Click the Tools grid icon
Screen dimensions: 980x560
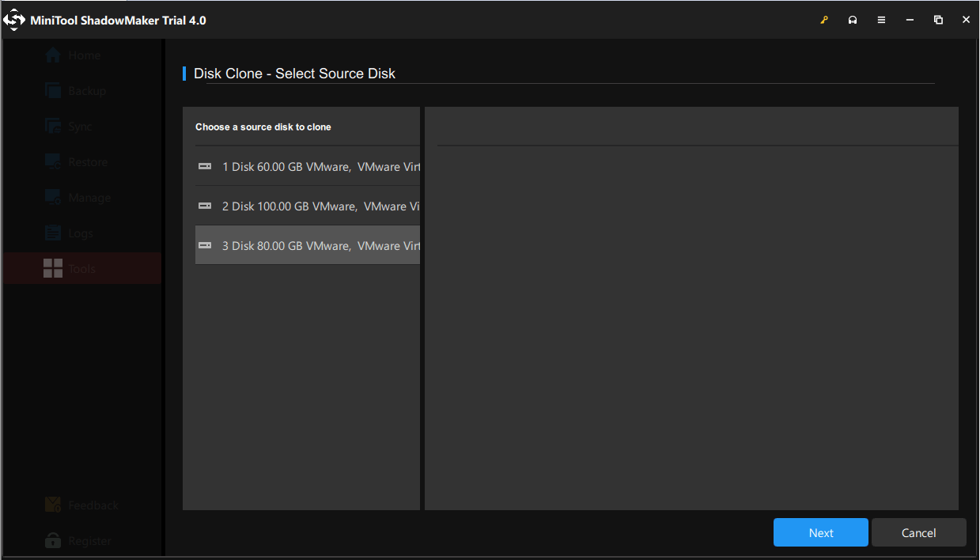(54, 268)
